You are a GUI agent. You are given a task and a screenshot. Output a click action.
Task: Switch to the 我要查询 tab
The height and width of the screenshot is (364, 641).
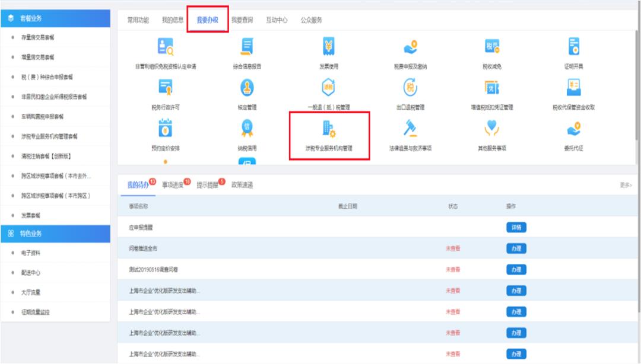(x=242, y=20)
